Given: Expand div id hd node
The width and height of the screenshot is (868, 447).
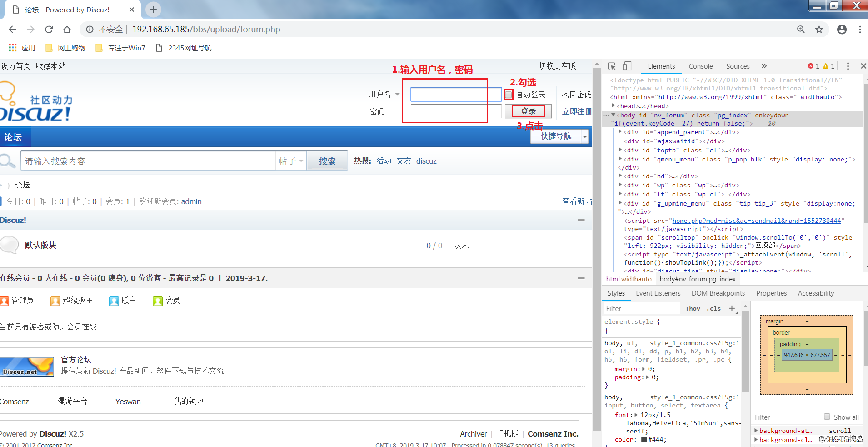Looking at the screenshot, I should pos(620,176).
